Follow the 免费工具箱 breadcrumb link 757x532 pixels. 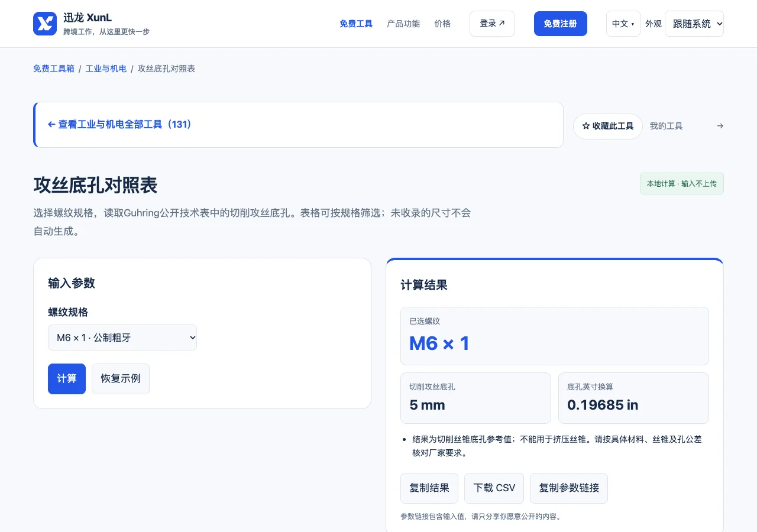54,69
